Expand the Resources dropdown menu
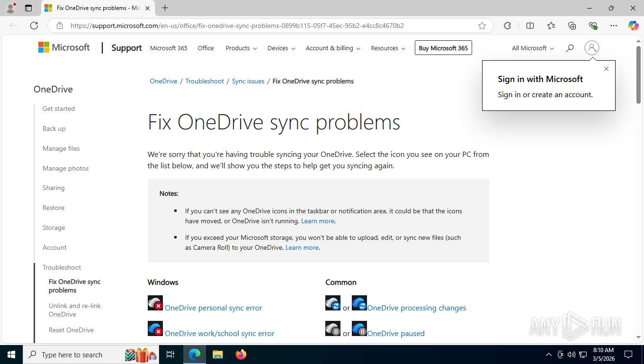The image size is (644, 364). [388, 48]
